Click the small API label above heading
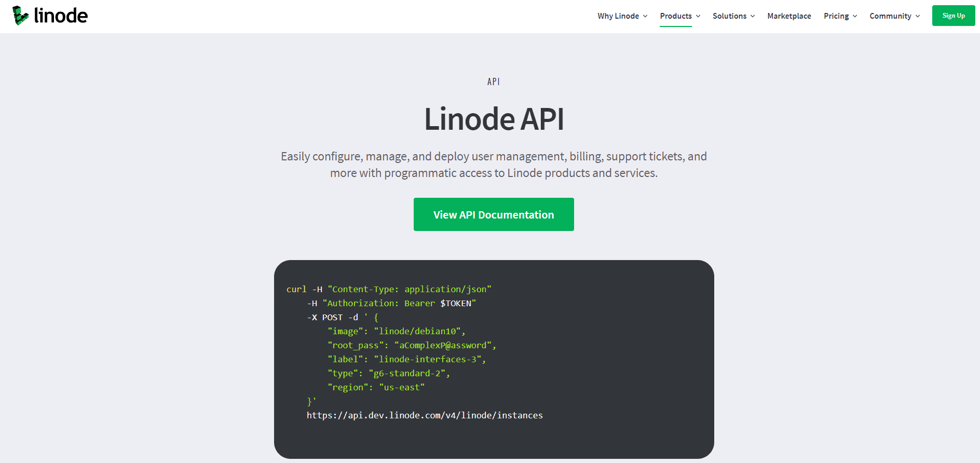This screenshot has width=980, height=463. click(x=494, y=81)
